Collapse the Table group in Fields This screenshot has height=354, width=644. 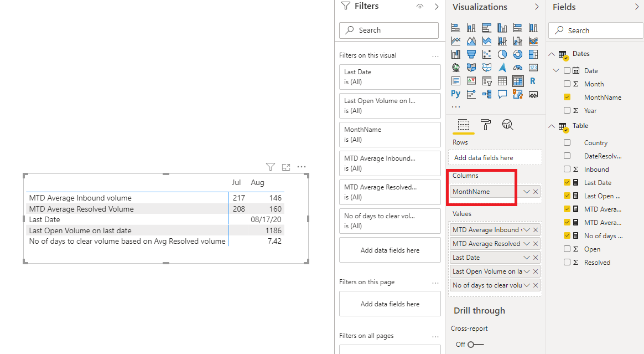(552, 126)
